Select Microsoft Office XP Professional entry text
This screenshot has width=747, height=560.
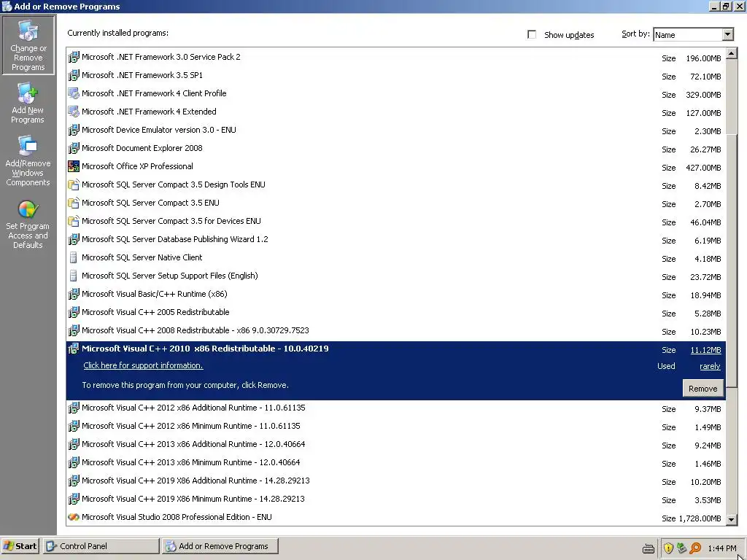tap(137, 166)
